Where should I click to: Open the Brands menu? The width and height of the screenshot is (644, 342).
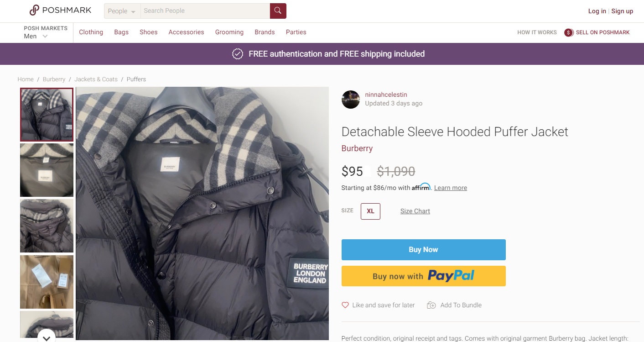(x=265, y=32)
